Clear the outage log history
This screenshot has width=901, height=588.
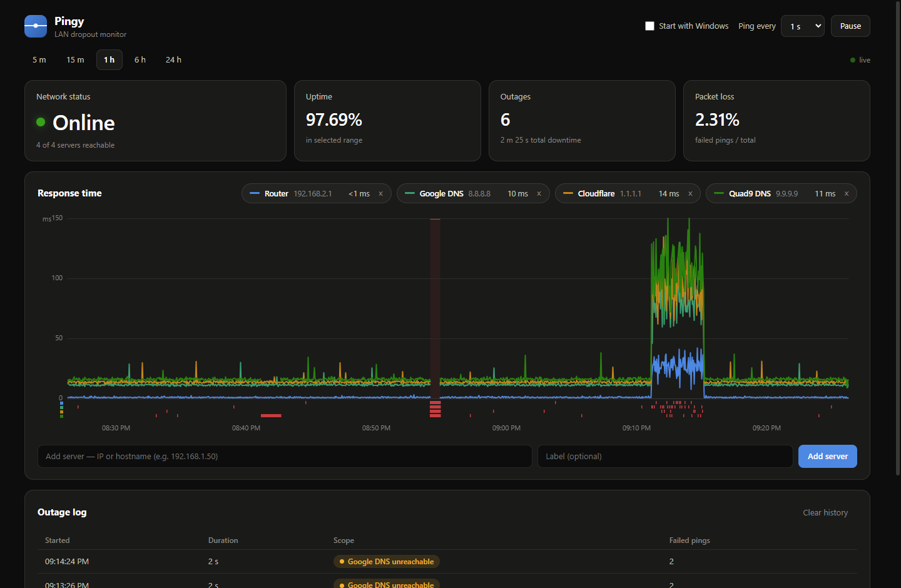pyautogui.click(x=825, y=513)
